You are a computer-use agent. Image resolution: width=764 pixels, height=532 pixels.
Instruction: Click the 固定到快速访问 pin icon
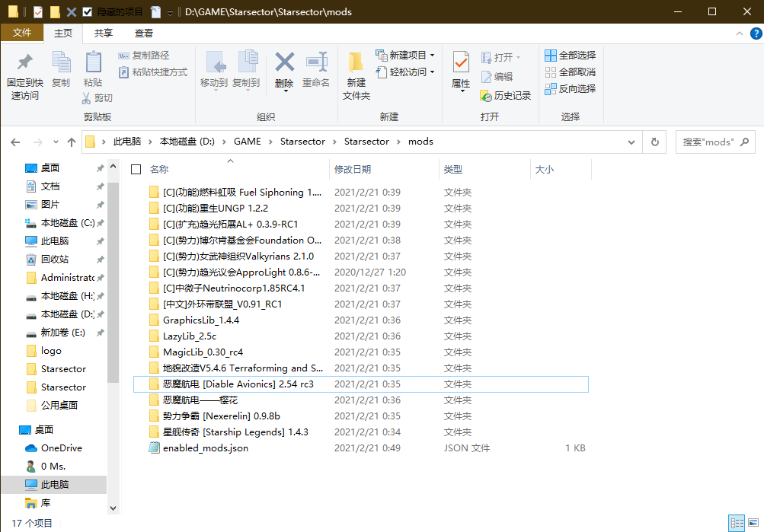[x=24, y=63]
